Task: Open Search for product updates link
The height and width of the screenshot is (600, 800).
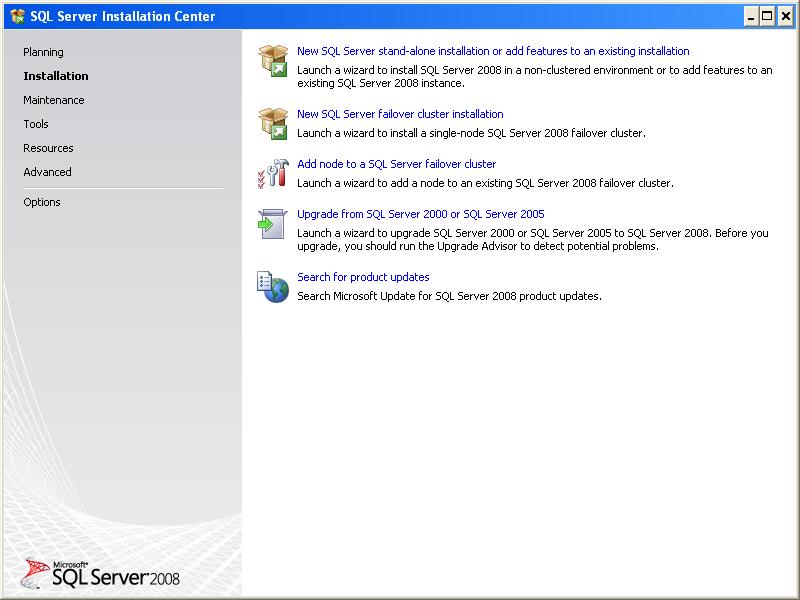Action: coord(363,277)
